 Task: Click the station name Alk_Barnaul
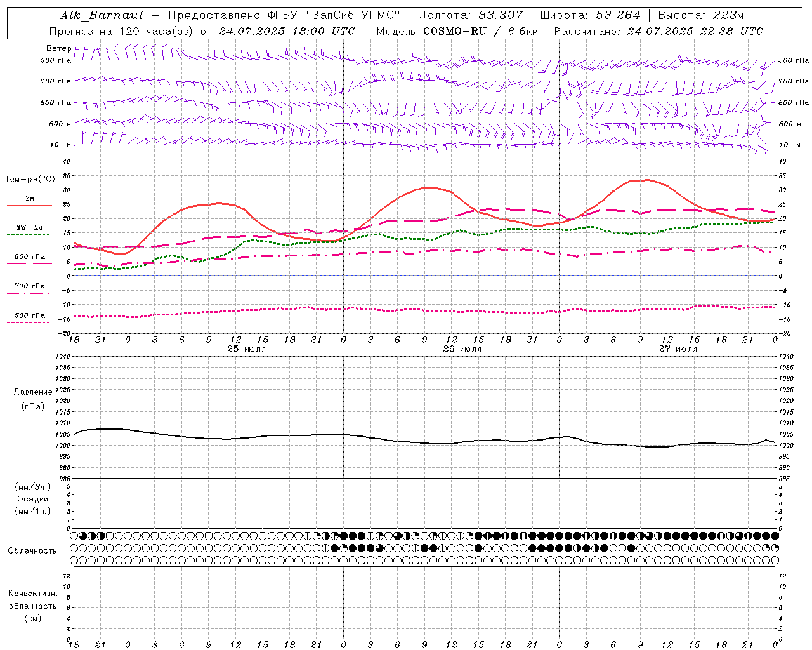point(102,15)
